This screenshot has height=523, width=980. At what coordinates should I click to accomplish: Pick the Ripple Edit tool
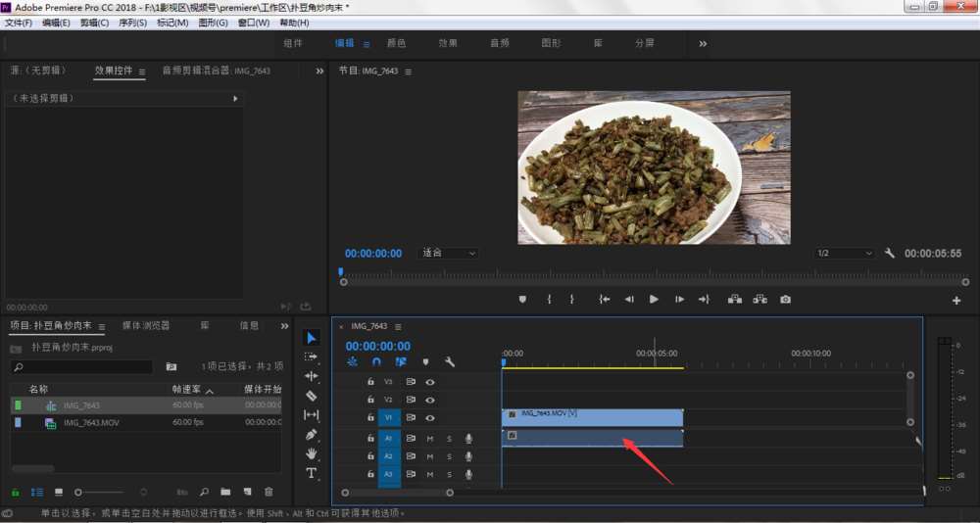(x=312, y=376)
